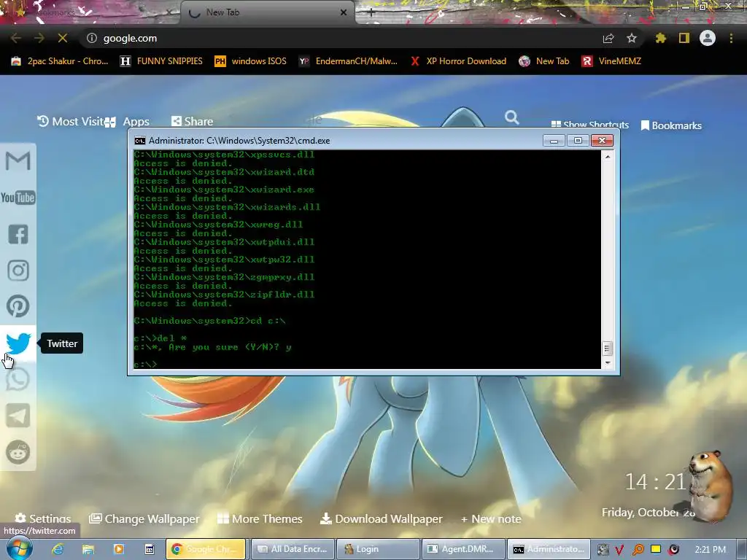Image resolution: width=747 pixels, height=560 pixels.
Task: Open Settings on new tab page
Action: [43, 518]
